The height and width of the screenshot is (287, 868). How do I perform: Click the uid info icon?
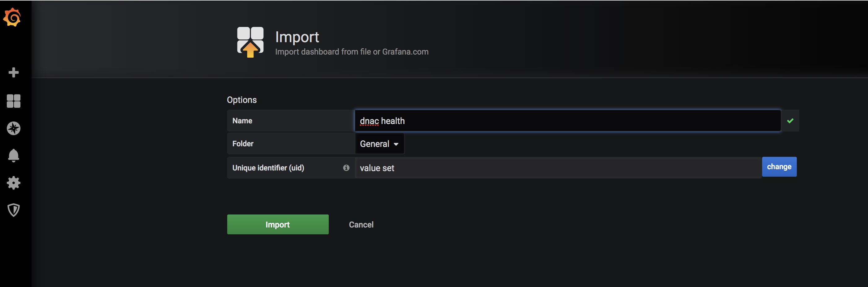[346, 168]
